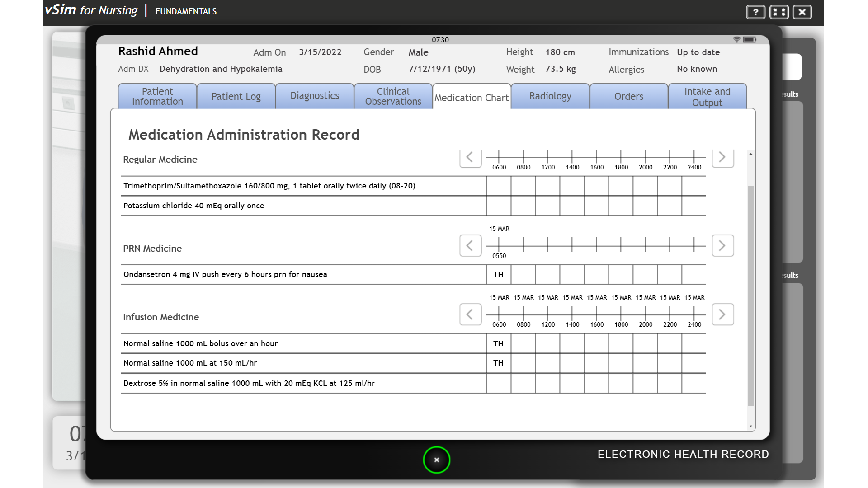Select Normal saline bolus TH cell

point(498,343)
